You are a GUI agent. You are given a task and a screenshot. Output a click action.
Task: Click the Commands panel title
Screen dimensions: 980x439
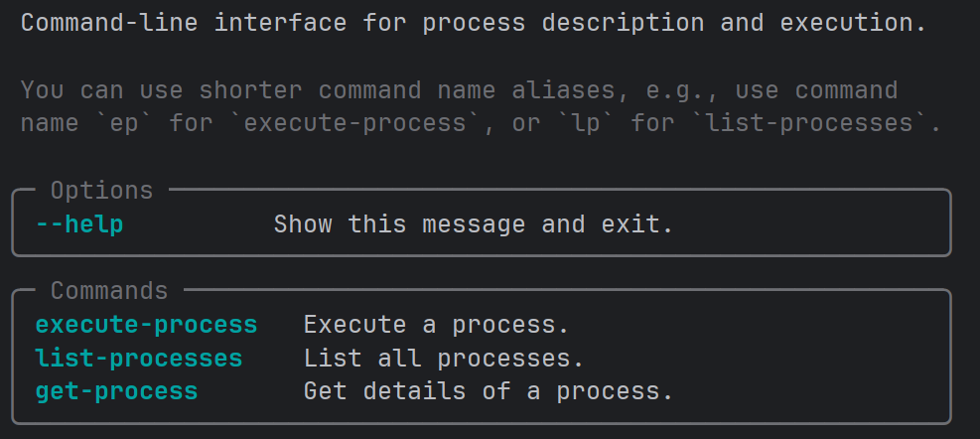(x=109, y=291)
